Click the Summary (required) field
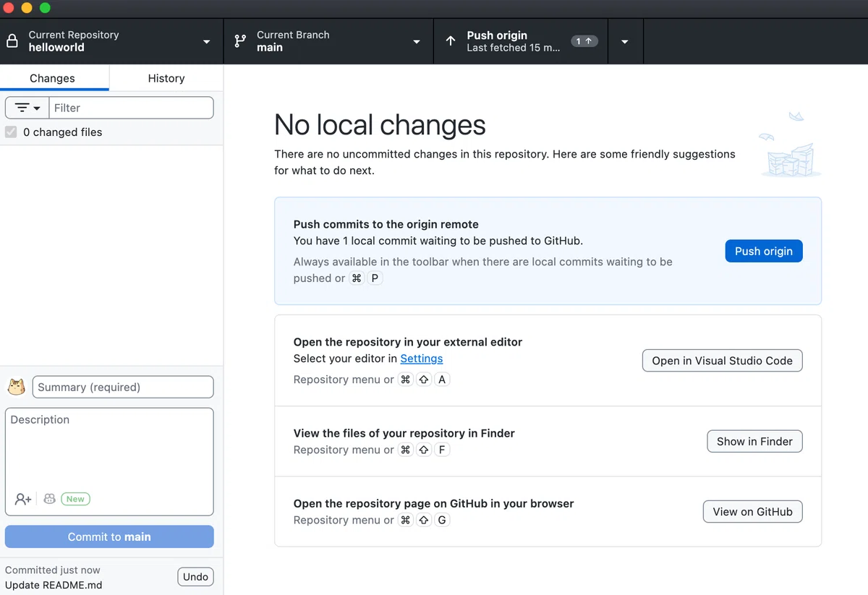Screen dimensions: 868x595 click(123, 387)
